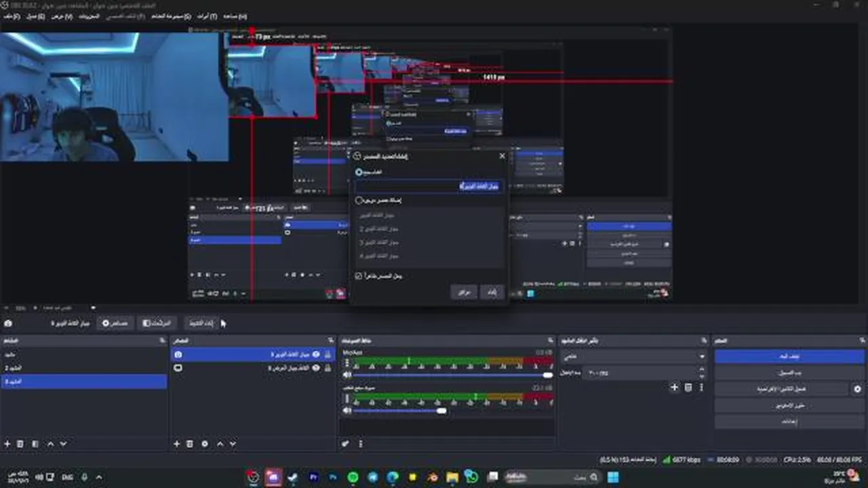
Task: Add a new scene with the plus icon
Action: click(7, 444)
